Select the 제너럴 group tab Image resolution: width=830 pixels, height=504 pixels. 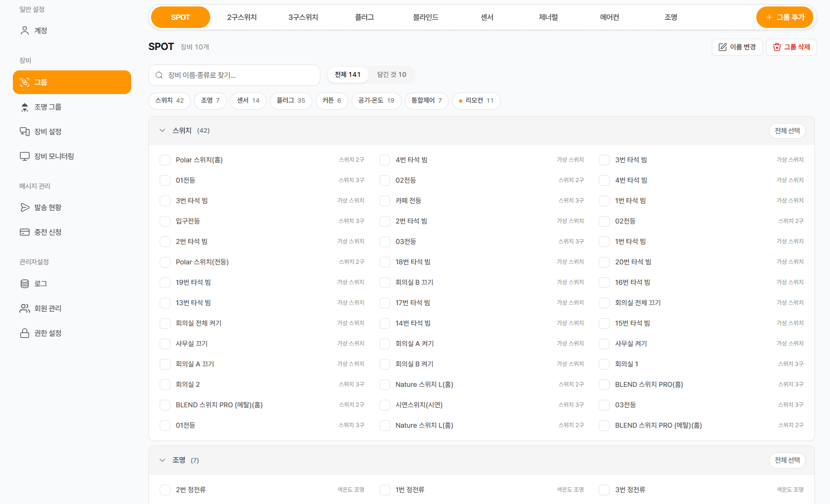[x=548, y=17]
